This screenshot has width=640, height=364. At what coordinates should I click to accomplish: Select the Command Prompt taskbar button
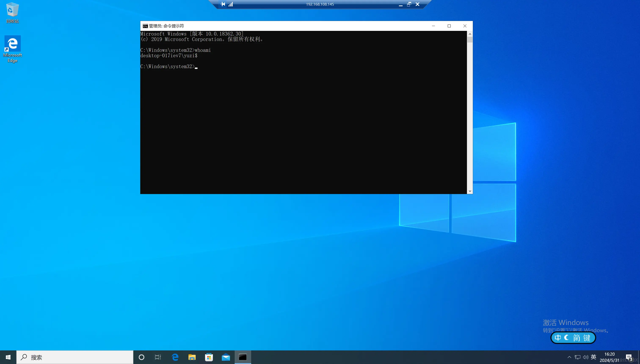click(x=243, y=357)
